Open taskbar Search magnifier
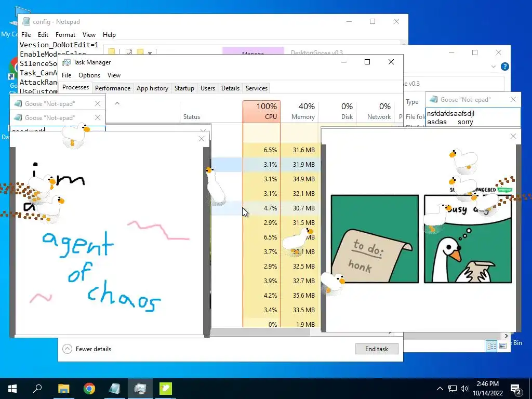 pos(37,389)
